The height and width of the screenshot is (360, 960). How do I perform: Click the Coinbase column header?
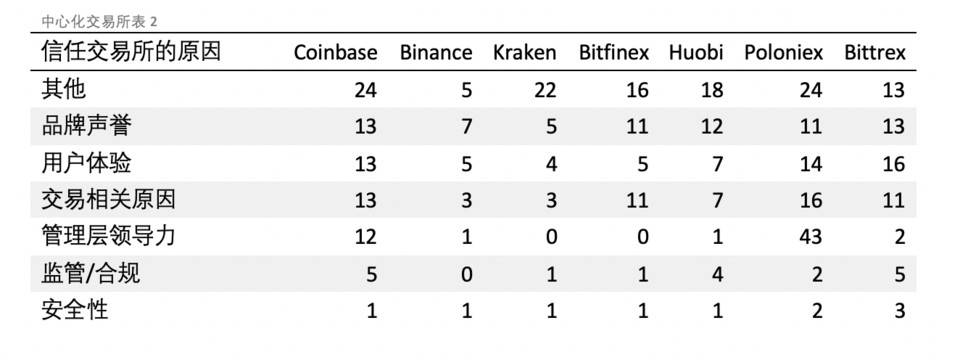(x=336, y=52)
